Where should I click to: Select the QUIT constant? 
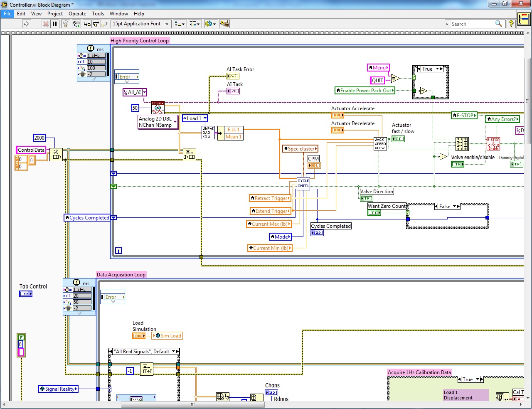(377, 81)
